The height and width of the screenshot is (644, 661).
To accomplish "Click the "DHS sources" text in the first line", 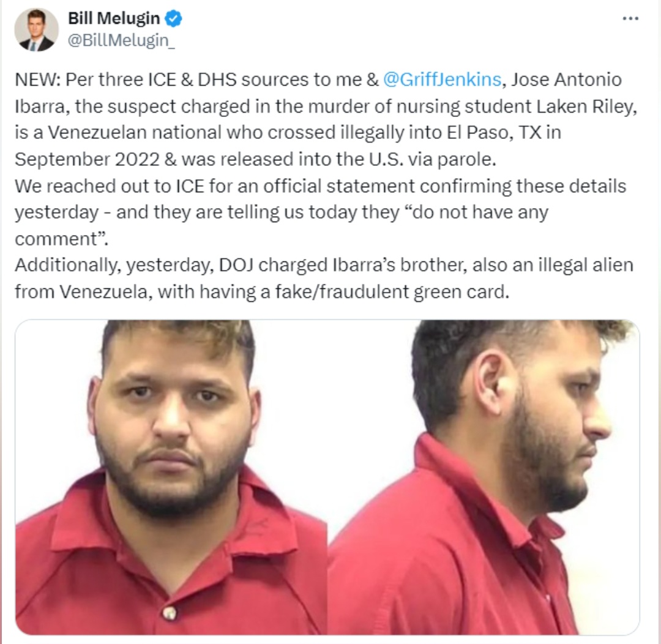I will pos(258,80).
